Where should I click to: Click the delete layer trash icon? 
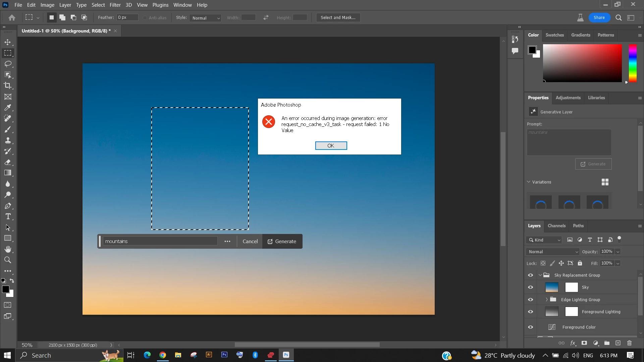tap(629, 343)
